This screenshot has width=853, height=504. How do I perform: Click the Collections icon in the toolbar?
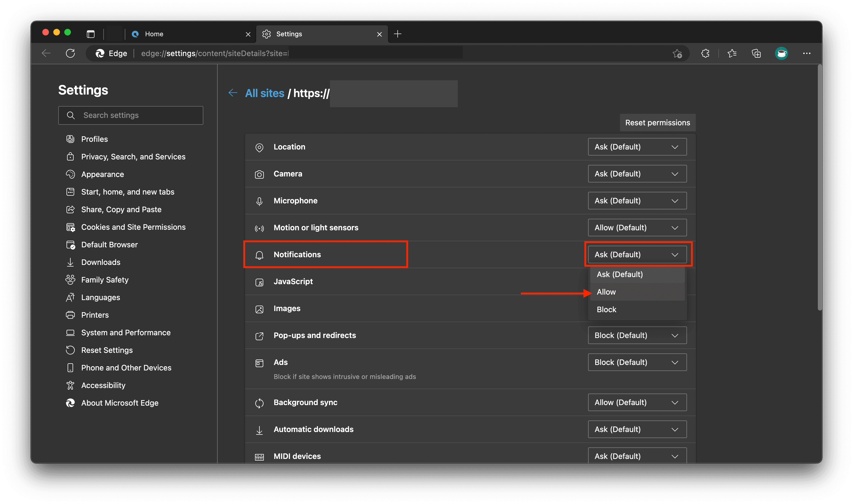click(756, 53)
